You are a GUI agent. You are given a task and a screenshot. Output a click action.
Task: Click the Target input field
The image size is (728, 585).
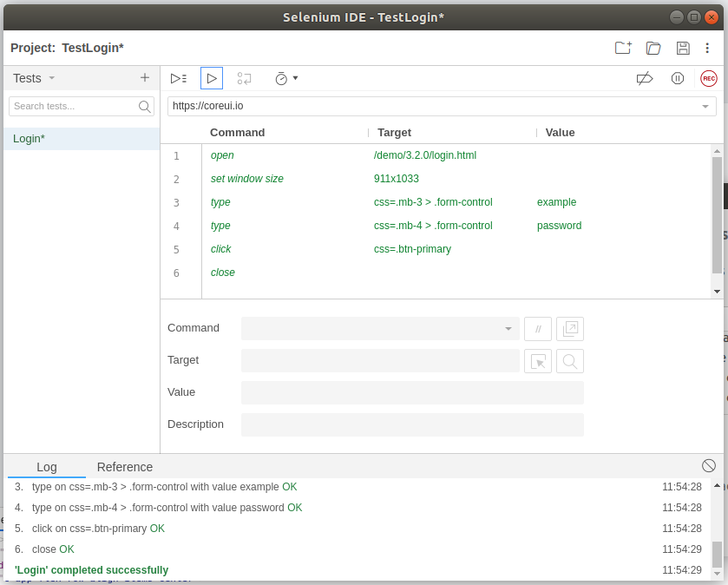380,361
